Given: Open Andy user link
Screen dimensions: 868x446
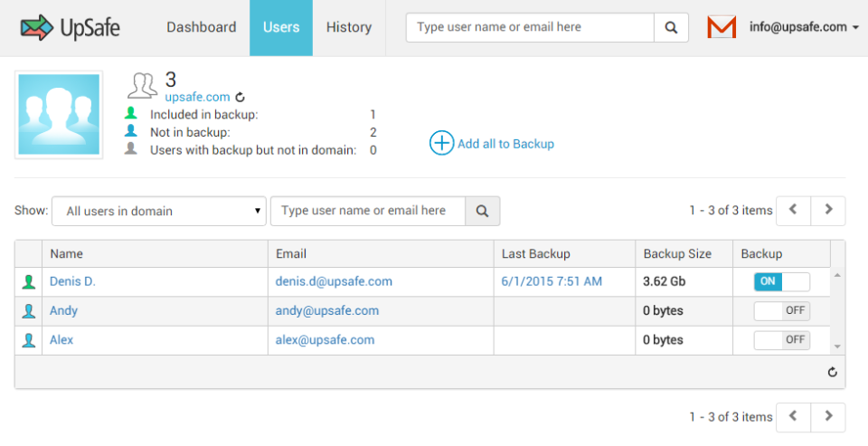Looking at the screenshot, I should tap(63, 311).
